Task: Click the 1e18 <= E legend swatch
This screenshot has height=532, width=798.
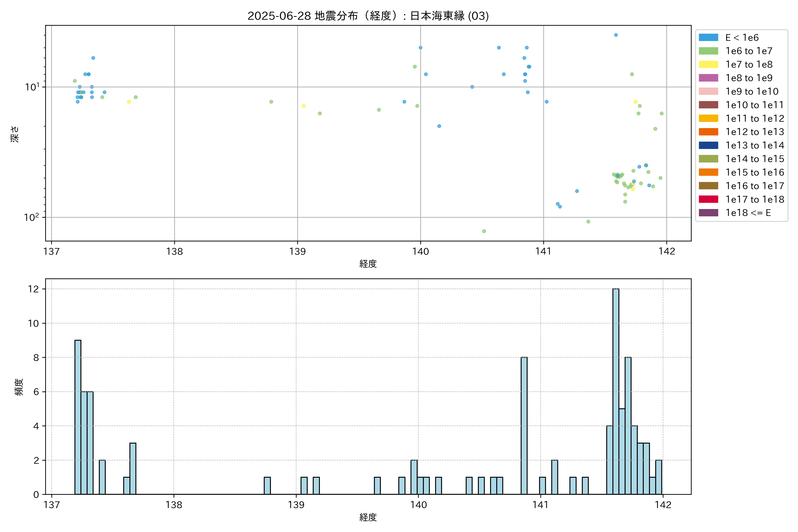Action: pyautogui.click(x=708, y=213)
